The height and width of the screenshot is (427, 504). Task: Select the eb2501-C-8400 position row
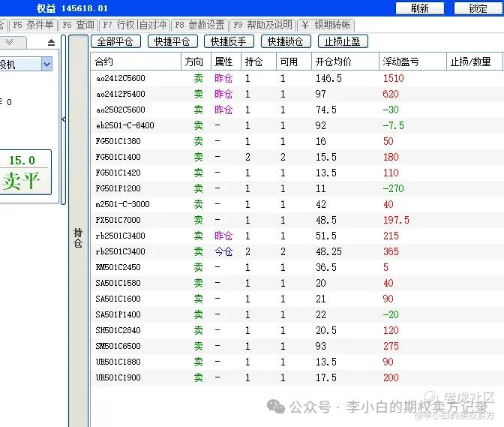297,125
